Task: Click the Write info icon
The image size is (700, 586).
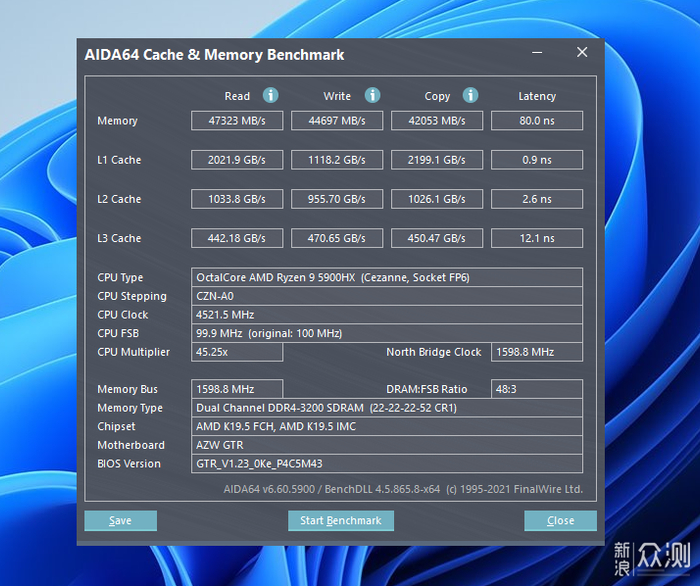Action: coord(372,95)
